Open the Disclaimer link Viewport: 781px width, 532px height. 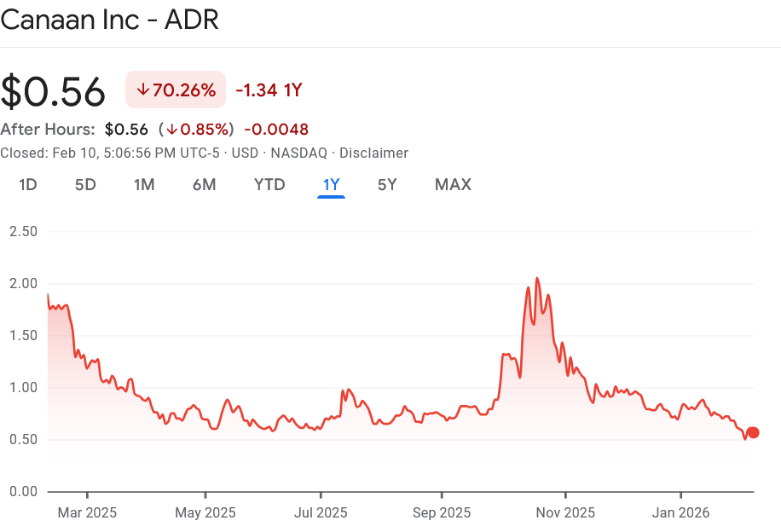(x=374, y=153)
